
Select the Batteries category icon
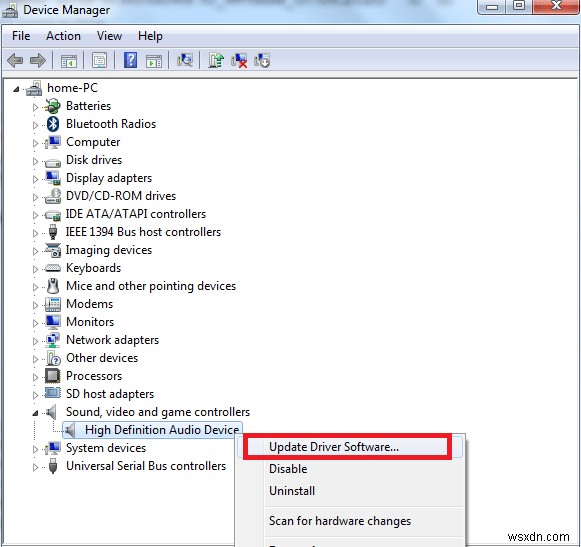point(53,106)
